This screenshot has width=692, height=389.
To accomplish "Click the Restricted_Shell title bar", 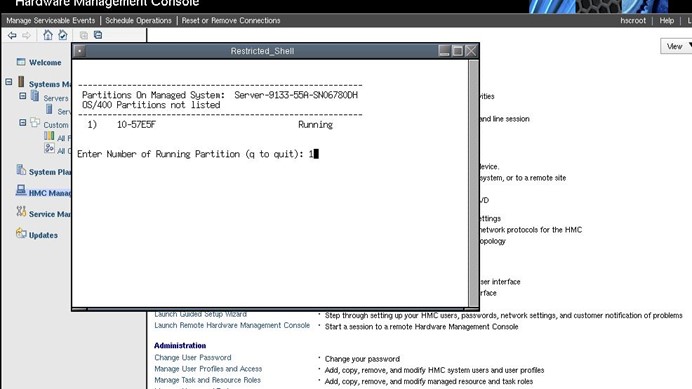I will (x=262, y=51).
